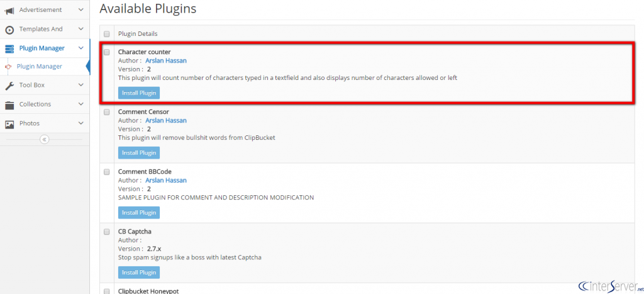644x294 pixels.
Task: Click the Advertisement megaphone icon
Action: coord(9,10)
